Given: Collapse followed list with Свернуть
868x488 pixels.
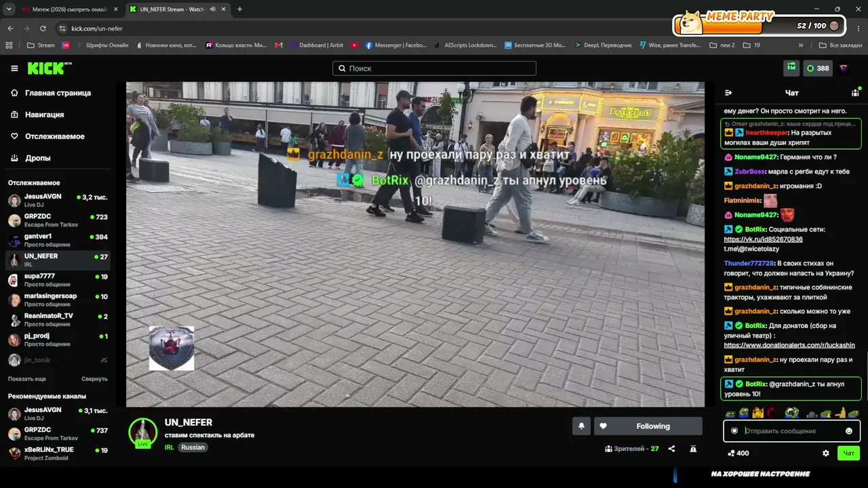Looking at the screenshot, I should pyautogui.click(x=94, y=379).
